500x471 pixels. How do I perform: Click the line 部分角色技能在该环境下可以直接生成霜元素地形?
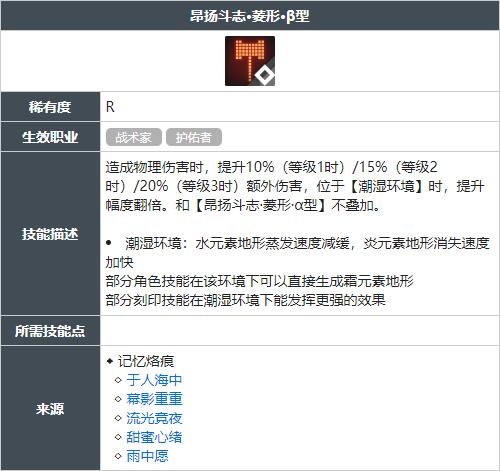click(x=259, y=281)
